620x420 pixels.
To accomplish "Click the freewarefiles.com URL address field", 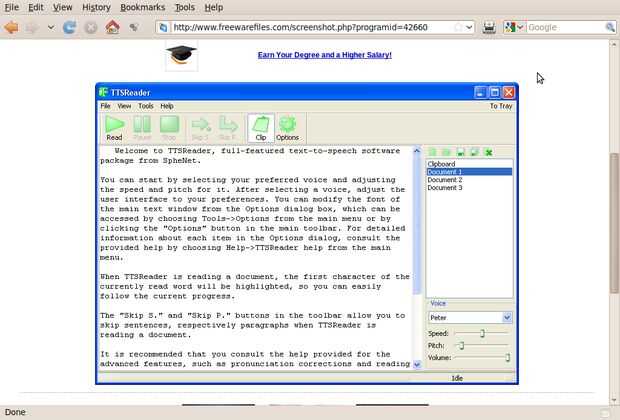I will point(301,27).
